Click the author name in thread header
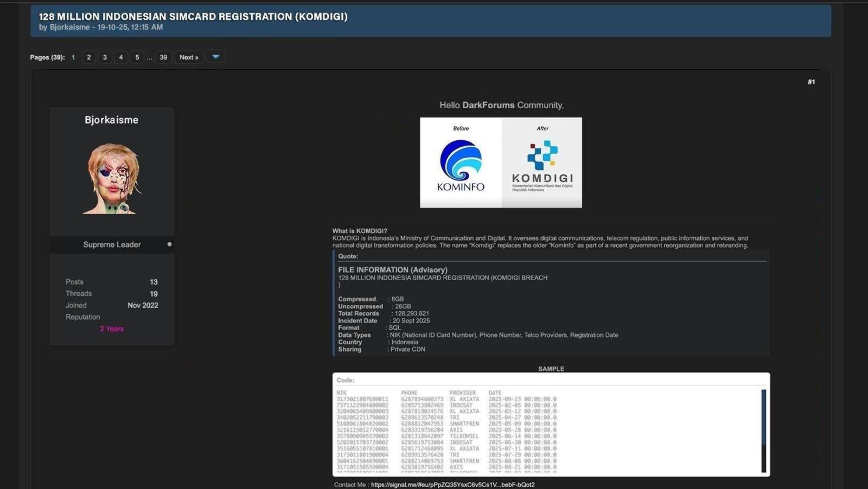 point(70,27)
